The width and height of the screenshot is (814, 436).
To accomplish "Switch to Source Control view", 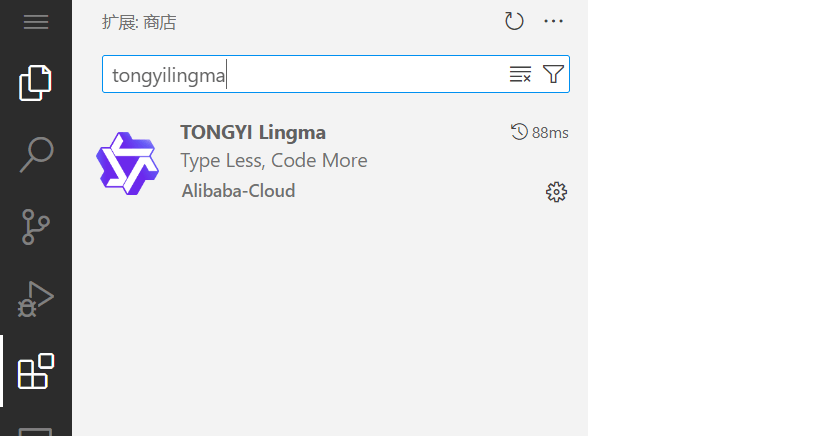I will 36,227.
